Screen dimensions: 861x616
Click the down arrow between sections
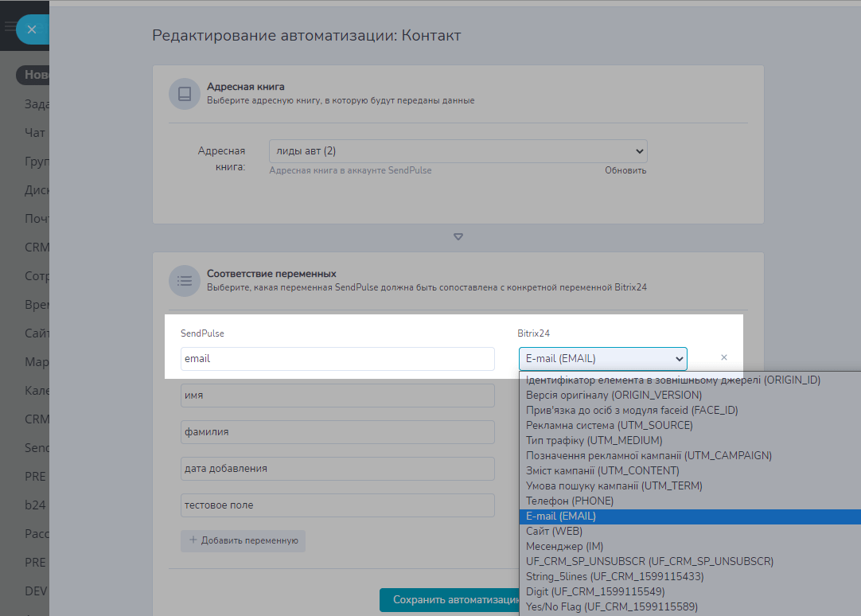pos(458,237)
